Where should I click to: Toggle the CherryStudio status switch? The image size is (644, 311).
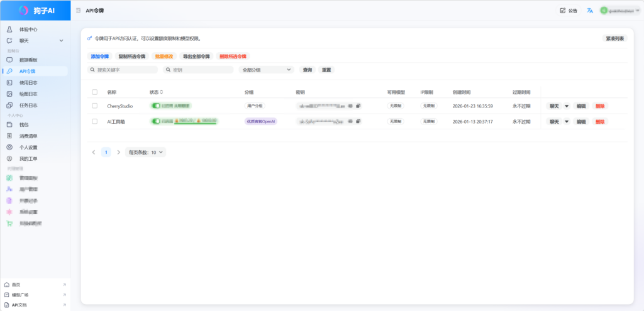(156, 106)
